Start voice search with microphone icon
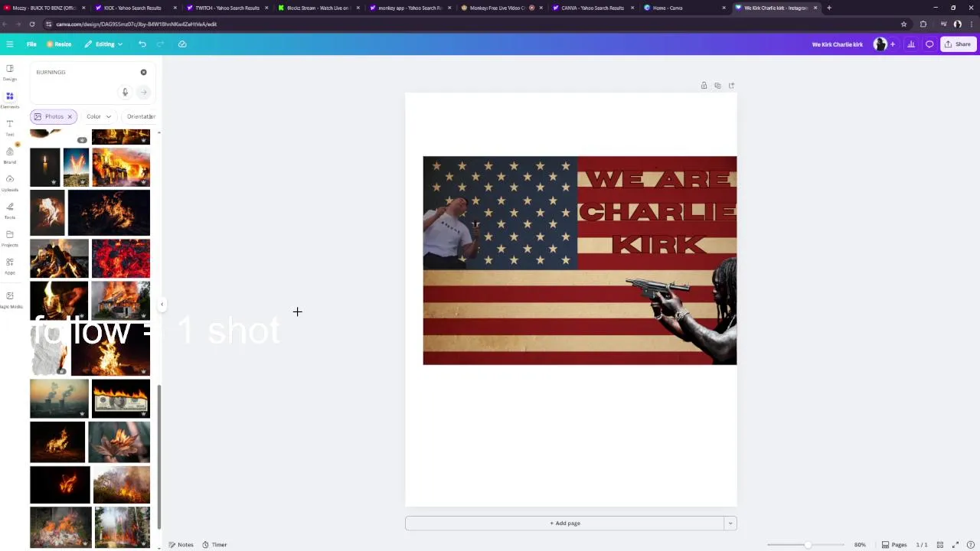Viewport: 980px width, 551px height. [125, 92]
